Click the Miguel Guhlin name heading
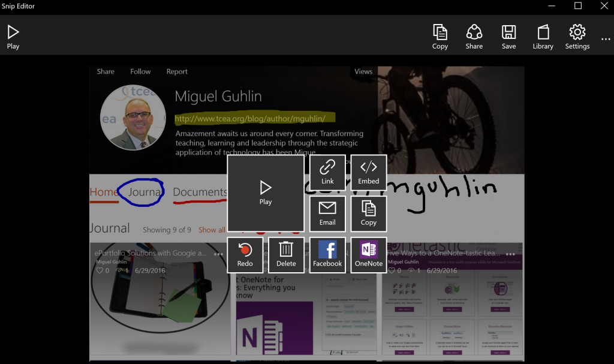Screen dimensions: 614x364 218,97
